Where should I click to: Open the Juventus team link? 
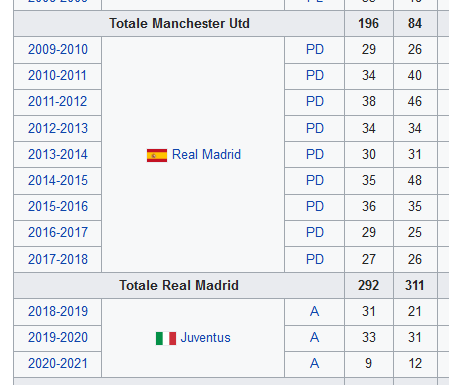click(205, 338)
